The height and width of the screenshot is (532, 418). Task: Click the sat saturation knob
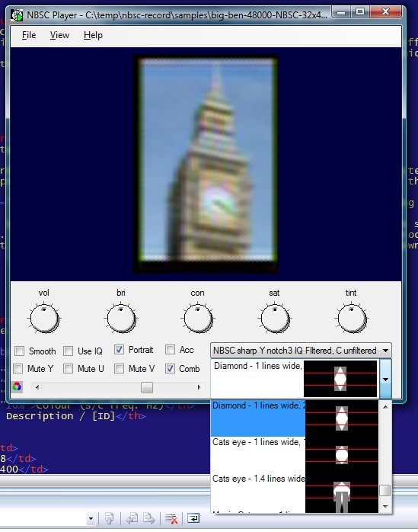(x=275, y=319)
